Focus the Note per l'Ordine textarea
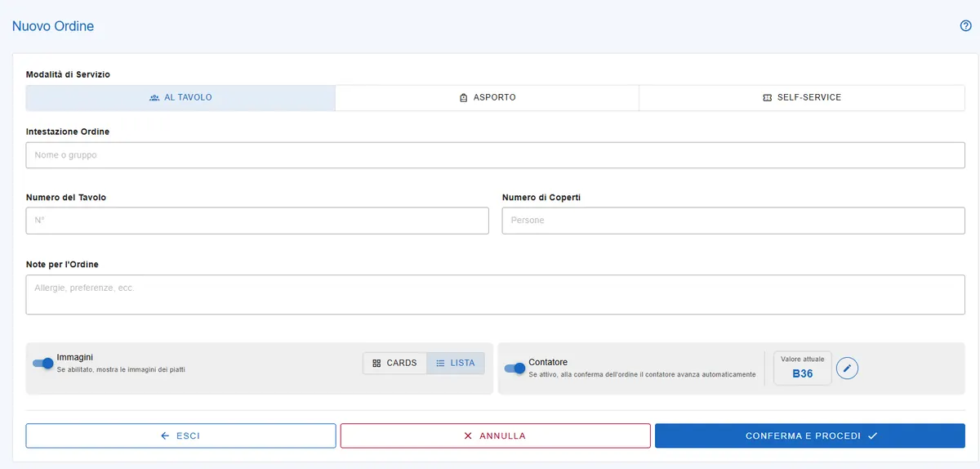This screenshot has height=469, width=980. (496, 294)
